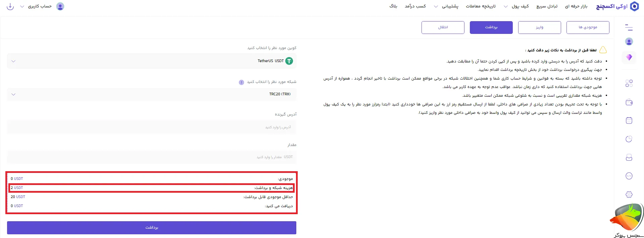Open the calendar icon in sidebar
Screen dimensions: 644x238
pyautogui.click(x=629, y=121)
